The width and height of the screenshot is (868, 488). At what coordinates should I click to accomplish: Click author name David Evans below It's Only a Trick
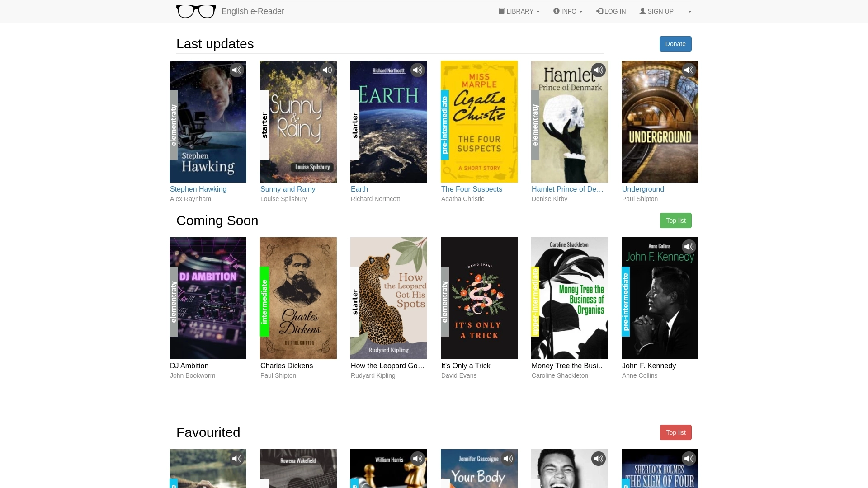click(459, 375)
